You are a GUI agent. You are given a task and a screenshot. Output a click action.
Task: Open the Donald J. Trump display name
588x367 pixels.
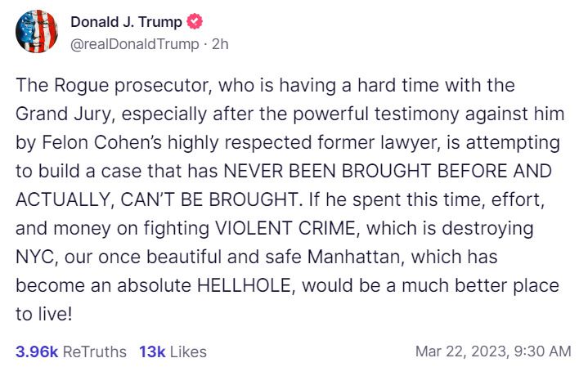point(126,22)
